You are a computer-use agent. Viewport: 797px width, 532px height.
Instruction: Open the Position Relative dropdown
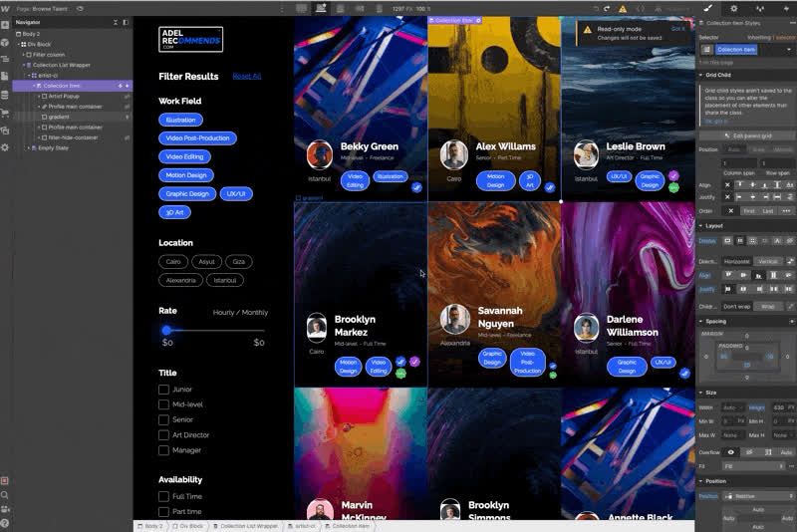point(757,495)
